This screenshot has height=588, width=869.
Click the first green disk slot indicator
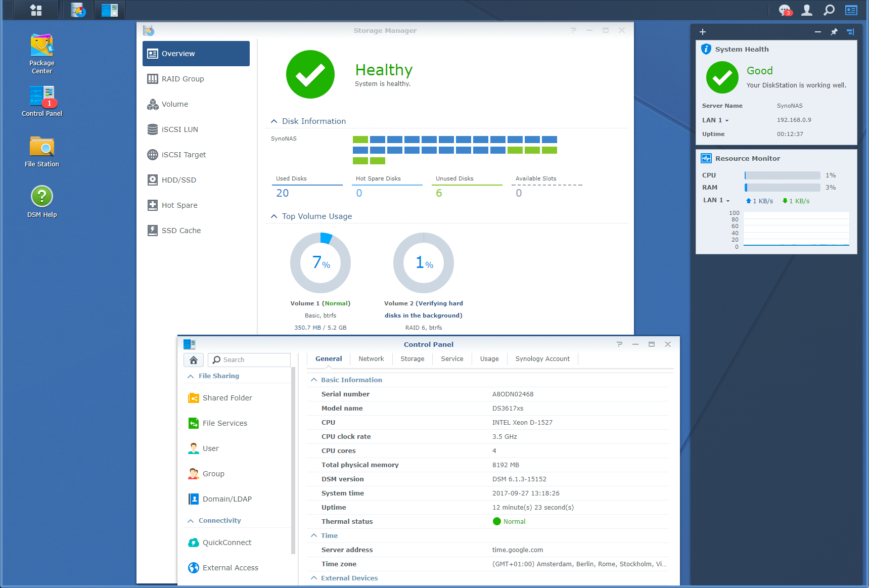[360, 140]
